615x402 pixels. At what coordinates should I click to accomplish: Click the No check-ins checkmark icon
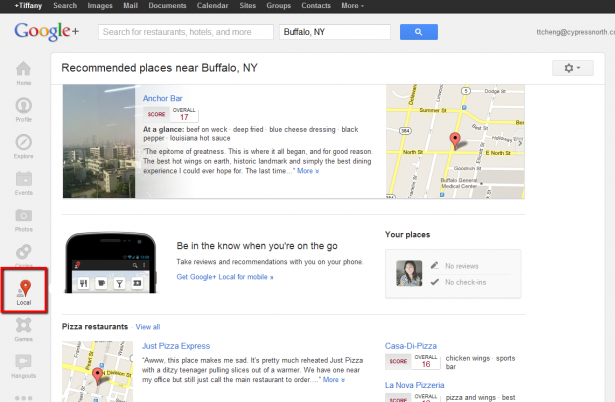(435, 282)
